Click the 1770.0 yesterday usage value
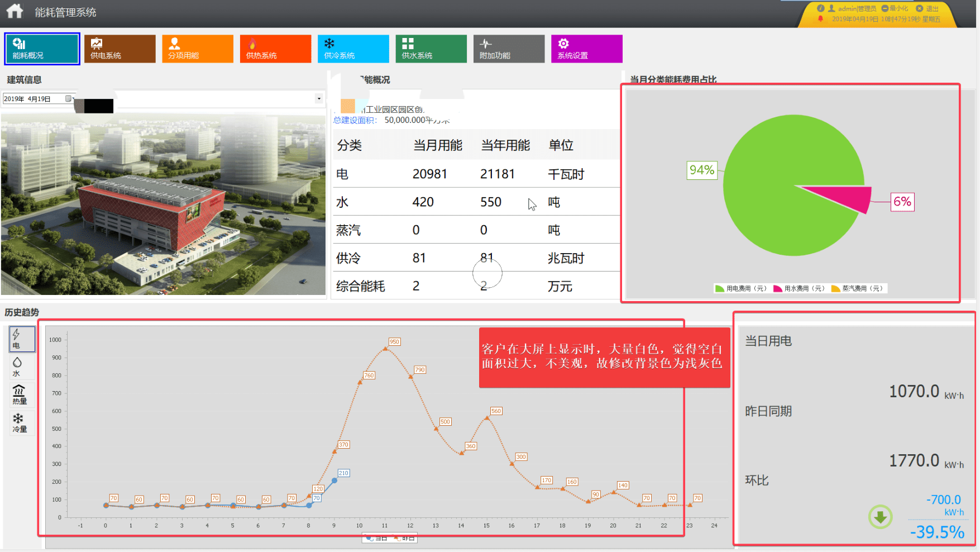980x552 pixels. [x=914, y=460]
